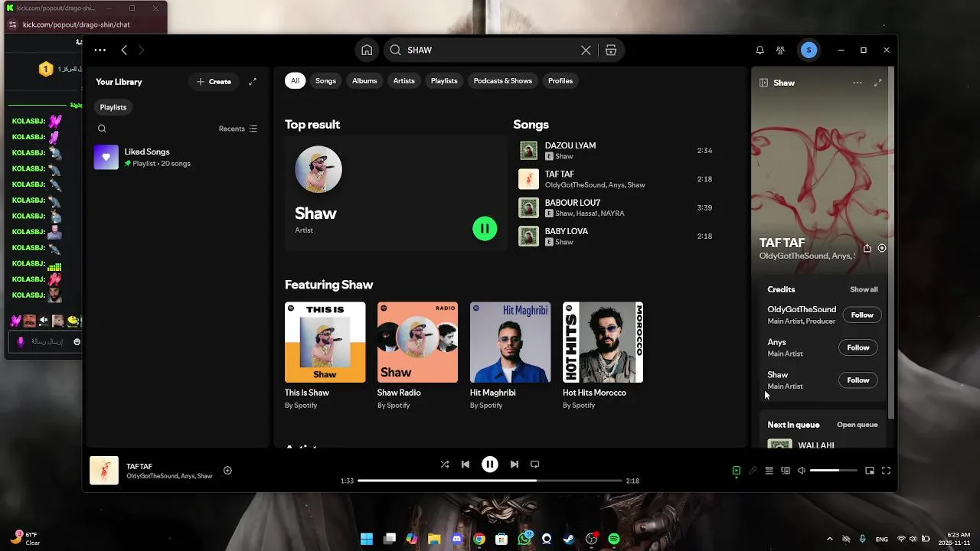Expand Your Library to full view
Image resolution: width=980 pixels, height=551 pixels.
253,81
